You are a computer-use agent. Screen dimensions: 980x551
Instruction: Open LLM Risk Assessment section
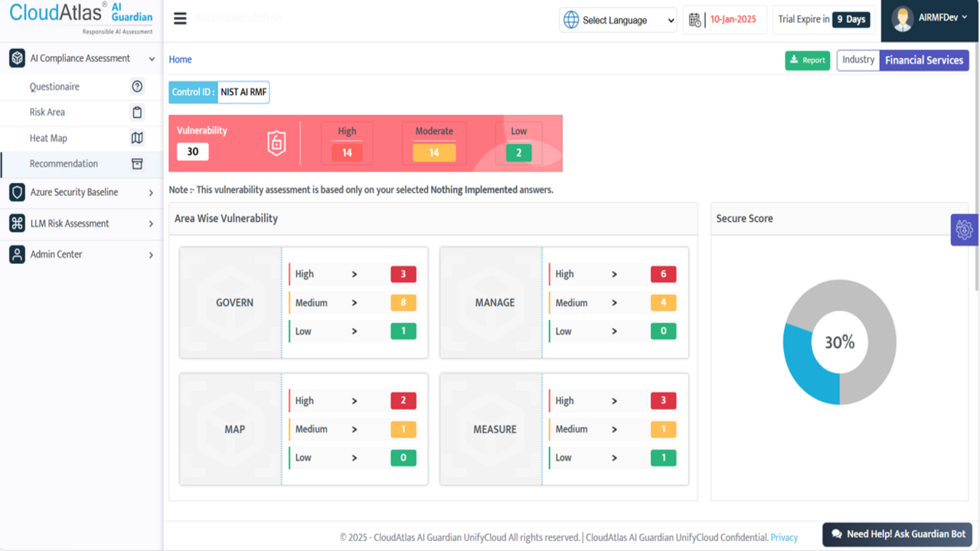pyautogui.click(x=81, y=223)
